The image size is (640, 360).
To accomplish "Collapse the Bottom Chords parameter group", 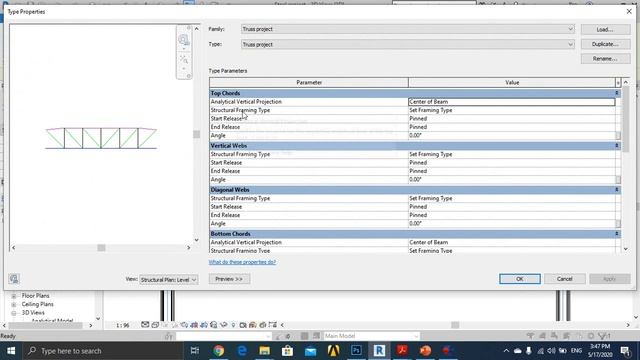I will (617, 233).
